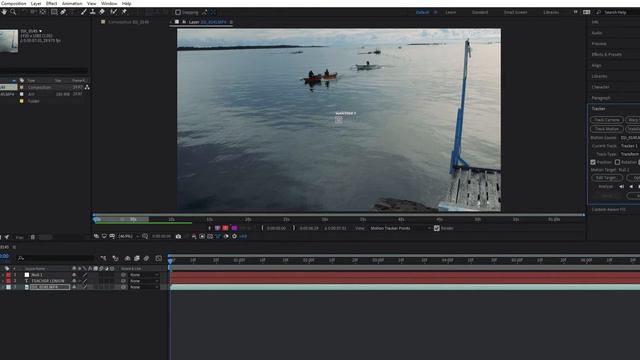The width and height of the screenshot is (640, 360).
Task: Click the Set Out point brace icon
Action: [294, 228]
